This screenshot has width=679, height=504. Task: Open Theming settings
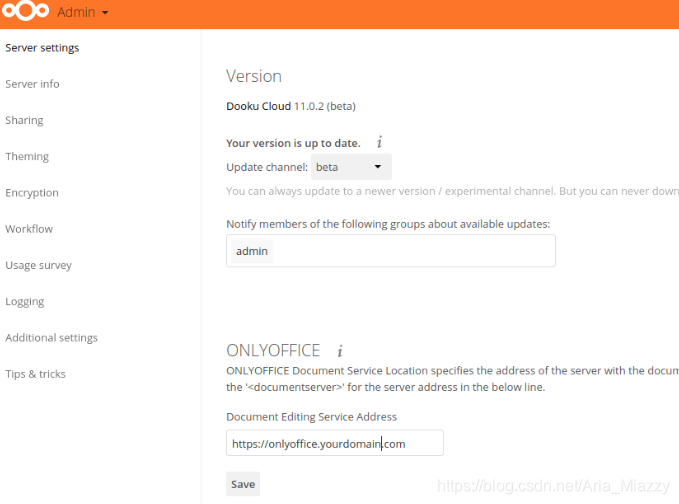click(x=27, y=156)
